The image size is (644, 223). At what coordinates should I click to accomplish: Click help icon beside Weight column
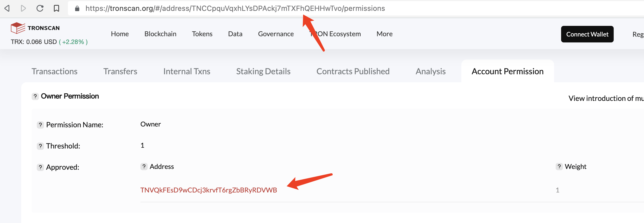(x=559, y=167)
